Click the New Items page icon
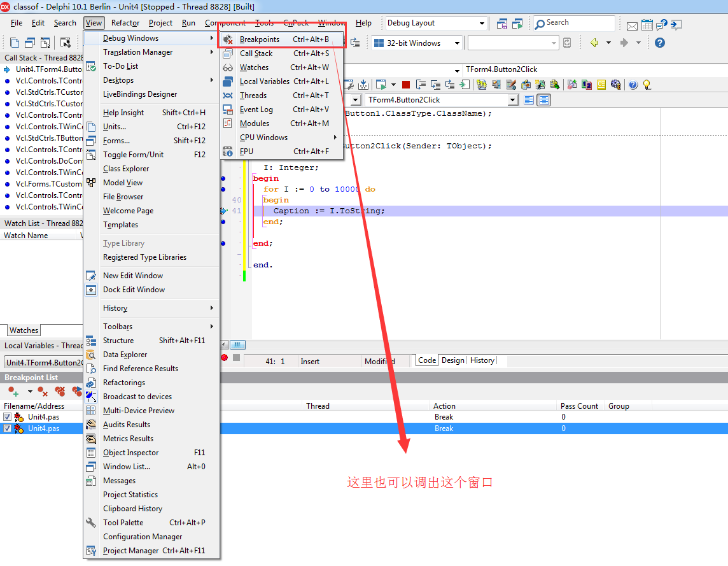Image resolution: width=728 pixels, height=566 pixels. [x=15, y=43]
